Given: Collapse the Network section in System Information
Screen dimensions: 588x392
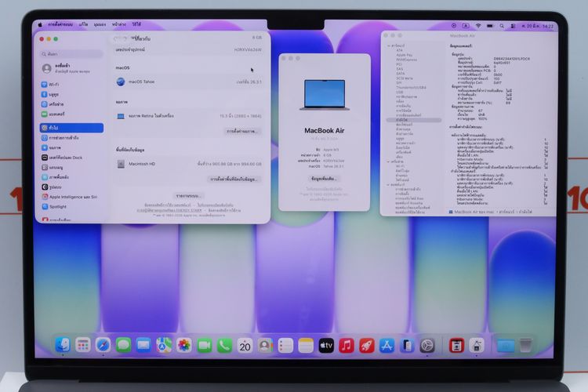Looking at the screenshot, I should coord(389,162).
